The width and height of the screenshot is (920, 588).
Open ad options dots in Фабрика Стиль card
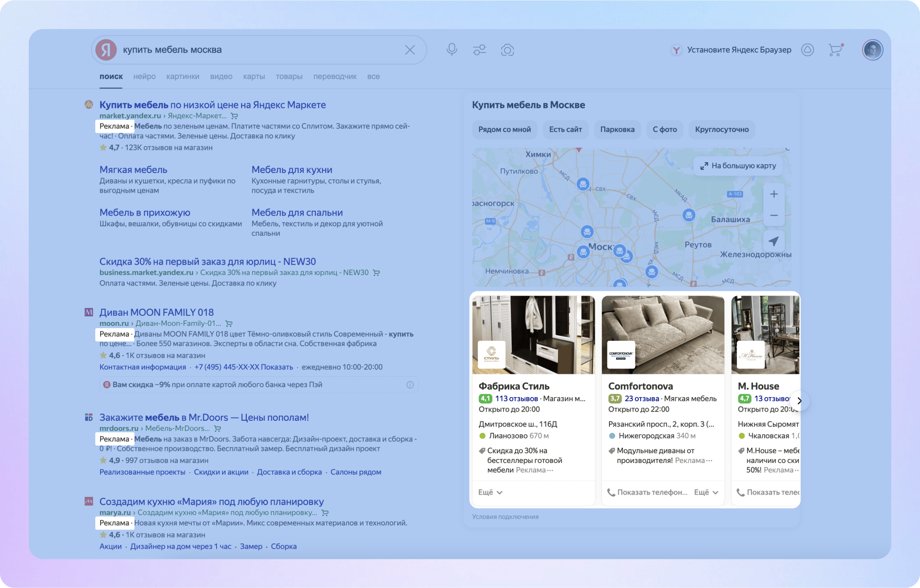[x=550, y=470]
